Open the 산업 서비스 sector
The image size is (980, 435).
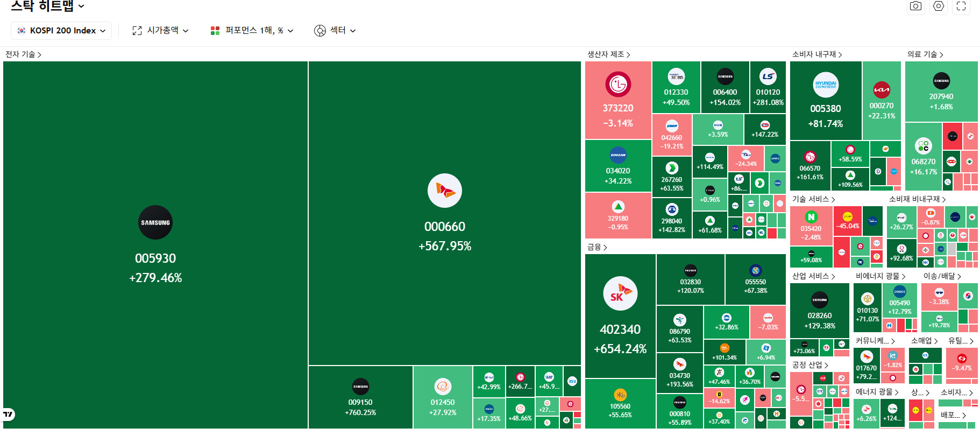coord(813,276)
